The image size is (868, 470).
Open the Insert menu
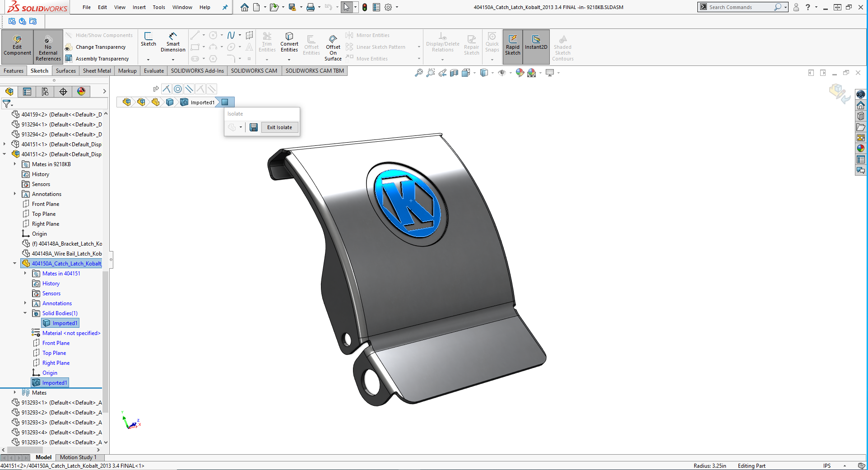(x=139, y=7)
